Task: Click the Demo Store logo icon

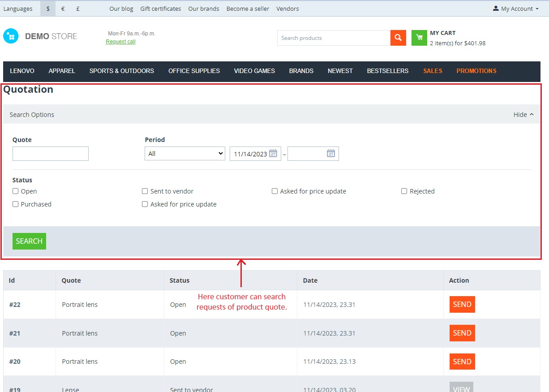Action: 11,36
